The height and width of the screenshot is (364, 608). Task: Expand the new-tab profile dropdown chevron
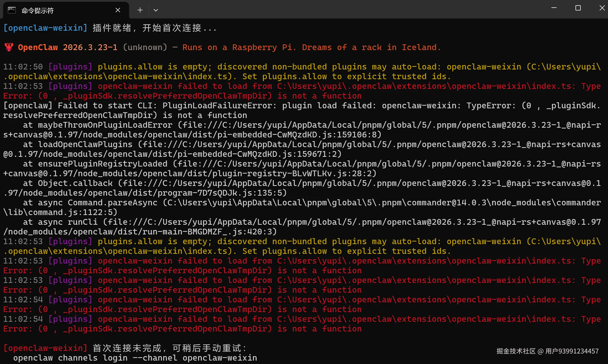[156, 10]
